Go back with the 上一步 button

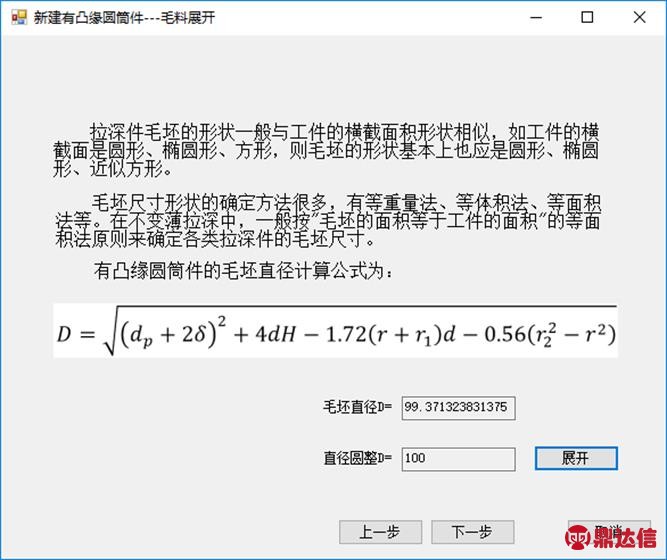click(380, 532)
